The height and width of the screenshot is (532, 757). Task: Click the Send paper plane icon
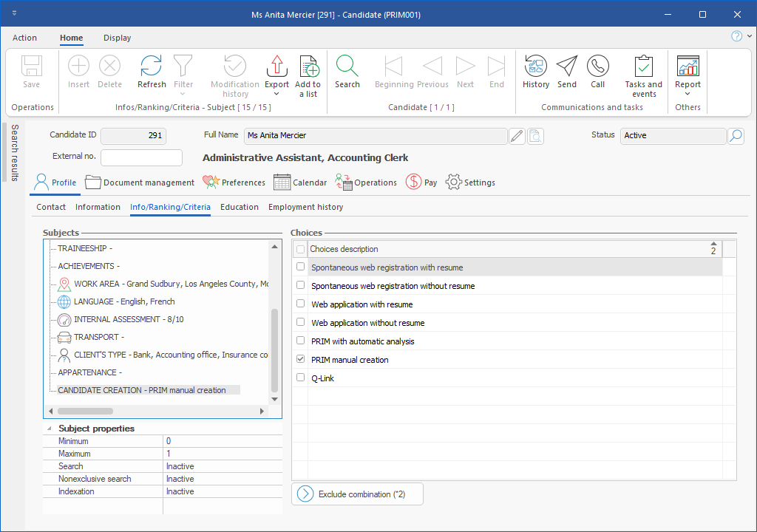[x=567, y=67]
